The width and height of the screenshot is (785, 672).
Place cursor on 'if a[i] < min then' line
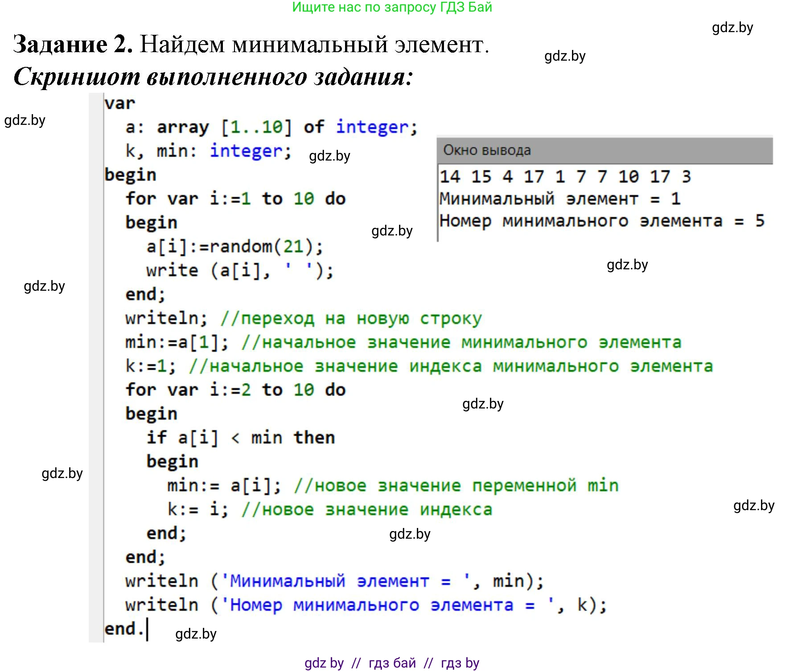(240, 437)
